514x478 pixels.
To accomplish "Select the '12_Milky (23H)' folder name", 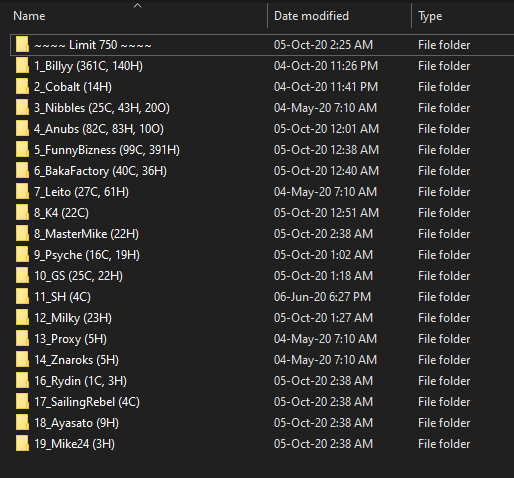I will (73, 318).
